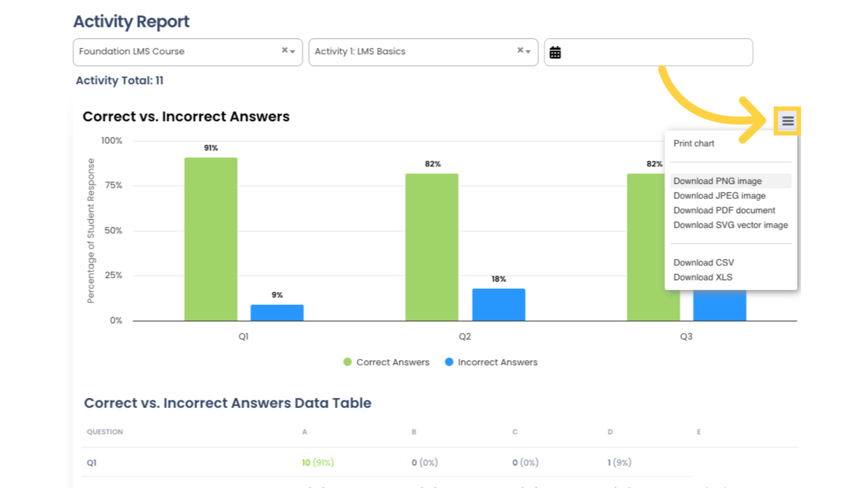868x488 pixels.
Task: Click the Activity Total: 11 text
Action: 120,80
